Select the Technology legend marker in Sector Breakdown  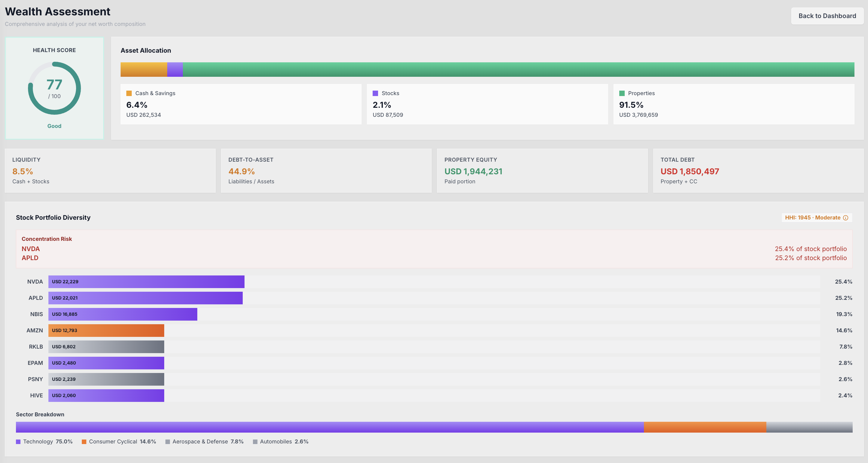pyautogui.click(x=18, y=441)
